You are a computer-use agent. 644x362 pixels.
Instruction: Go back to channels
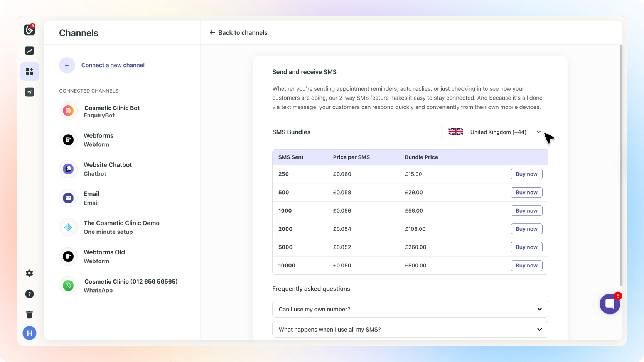(238, 33)
